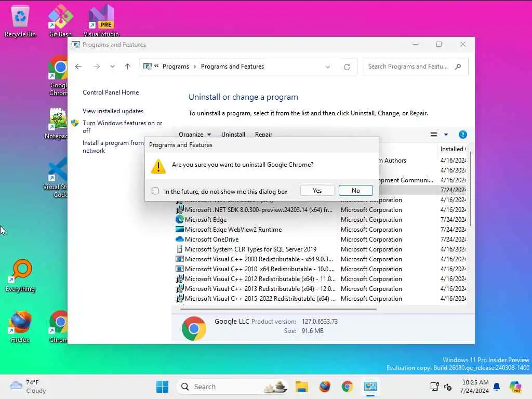Select Visual C++ 2008 Redistributable entry
The height and width of the screenshot is (399, 532).
pyautogui.click(x=321, y=259)
